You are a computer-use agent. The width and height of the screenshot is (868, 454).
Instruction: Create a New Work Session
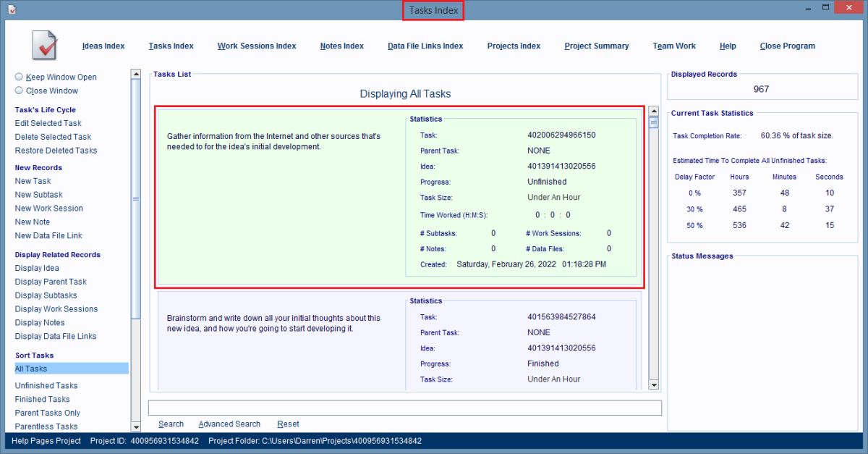coord(49,209)
